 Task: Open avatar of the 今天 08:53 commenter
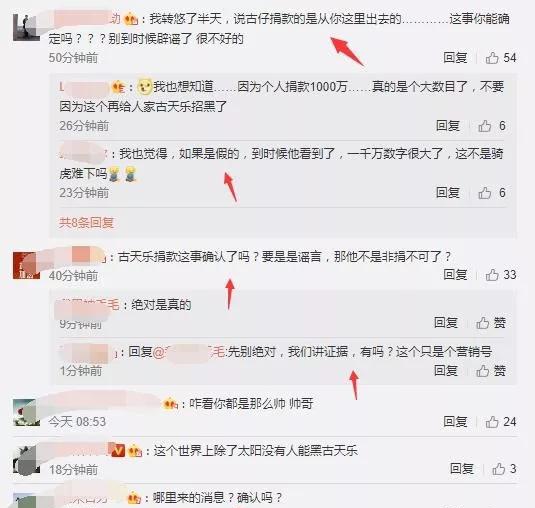point(25,412)
